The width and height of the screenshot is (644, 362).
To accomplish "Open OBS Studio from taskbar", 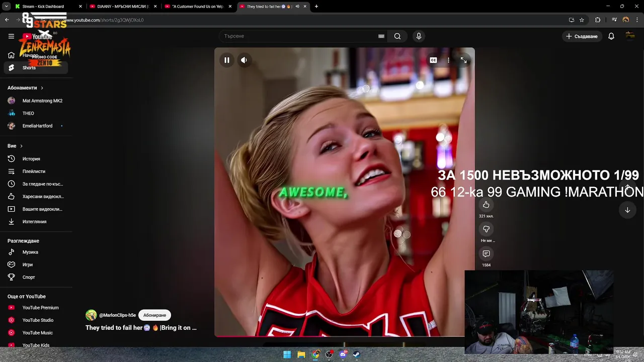I will pos(329,354).
